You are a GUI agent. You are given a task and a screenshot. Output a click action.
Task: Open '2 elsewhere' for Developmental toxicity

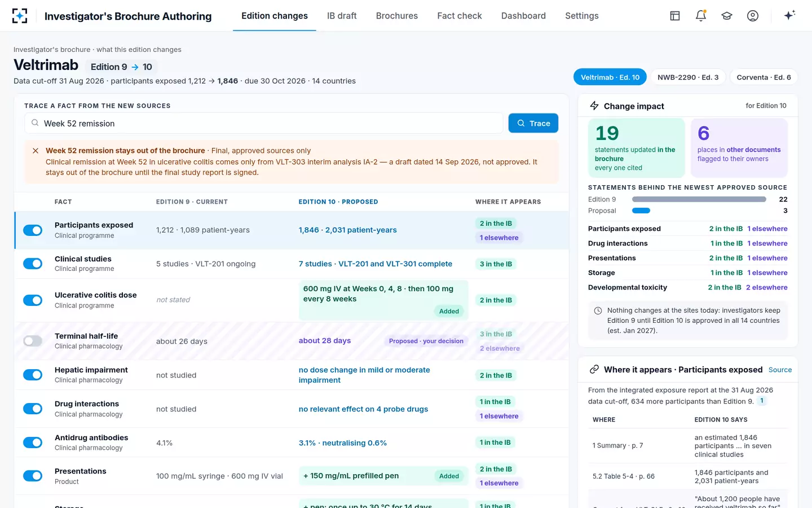[767, 287]
